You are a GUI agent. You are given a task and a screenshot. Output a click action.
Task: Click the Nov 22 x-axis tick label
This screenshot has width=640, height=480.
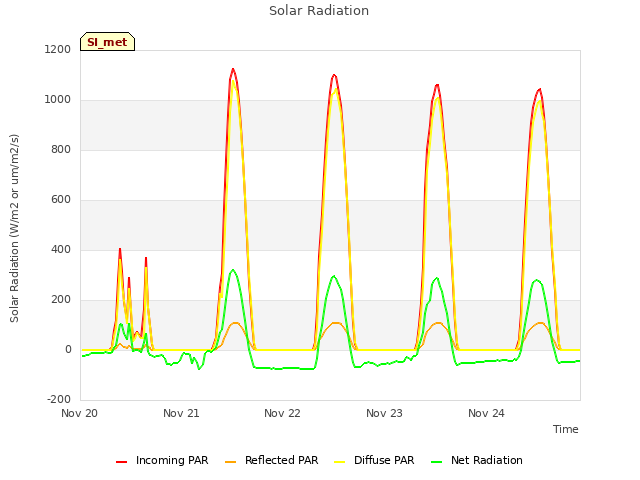pyautogui.click(x=282, y=413)
